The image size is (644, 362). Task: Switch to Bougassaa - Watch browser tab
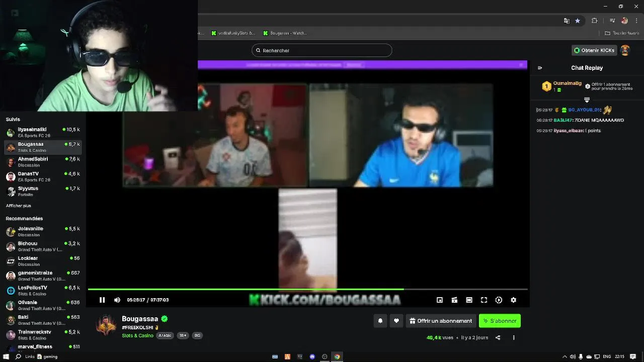[x=285, y=33]
